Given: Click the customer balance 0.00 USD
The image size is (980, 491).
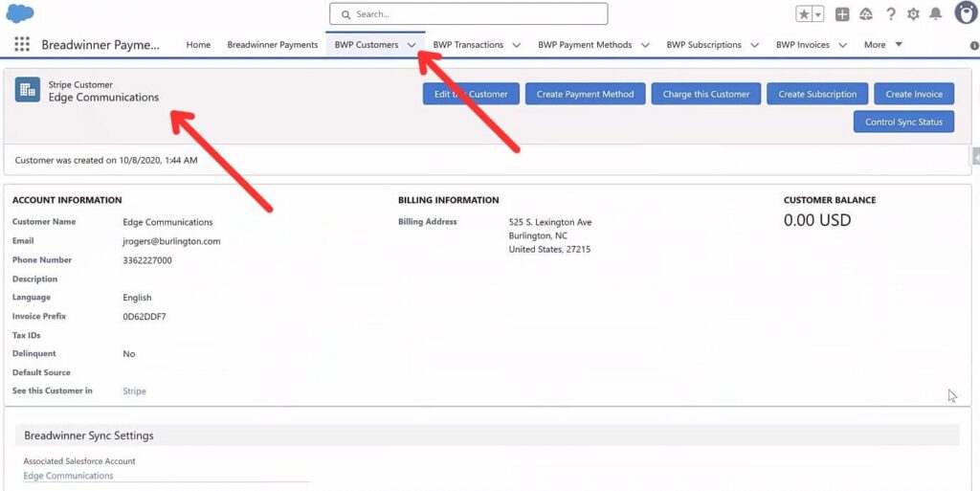Looking at the screenshot, I should [x=817, y=220].
